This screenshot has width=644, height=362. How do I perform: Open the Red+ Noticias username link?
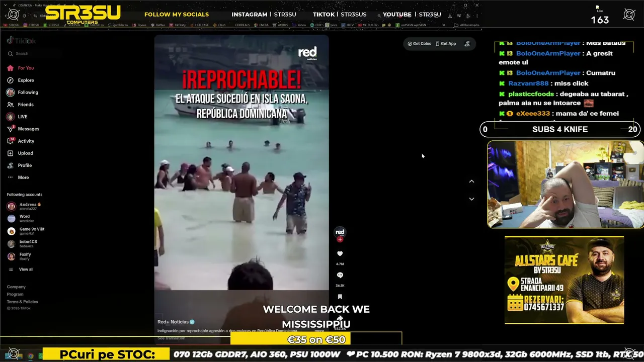point(173,322)
